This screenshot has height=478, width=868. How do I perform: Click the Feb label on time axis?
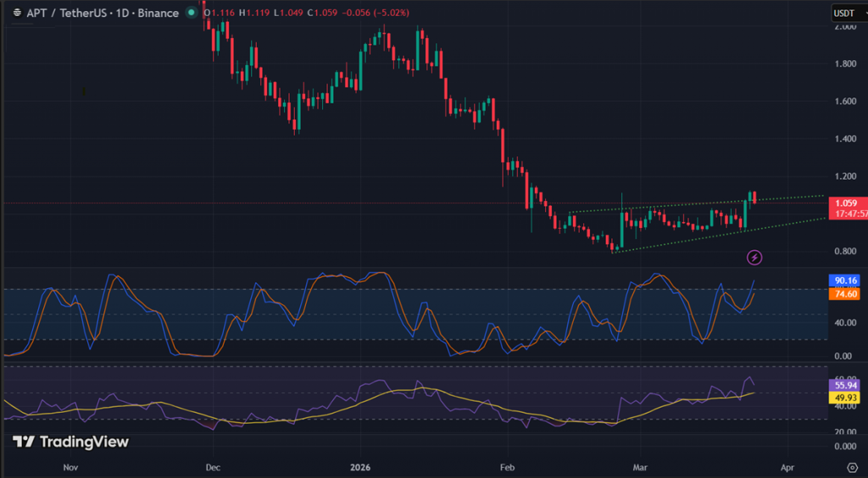tap(507, 468)
